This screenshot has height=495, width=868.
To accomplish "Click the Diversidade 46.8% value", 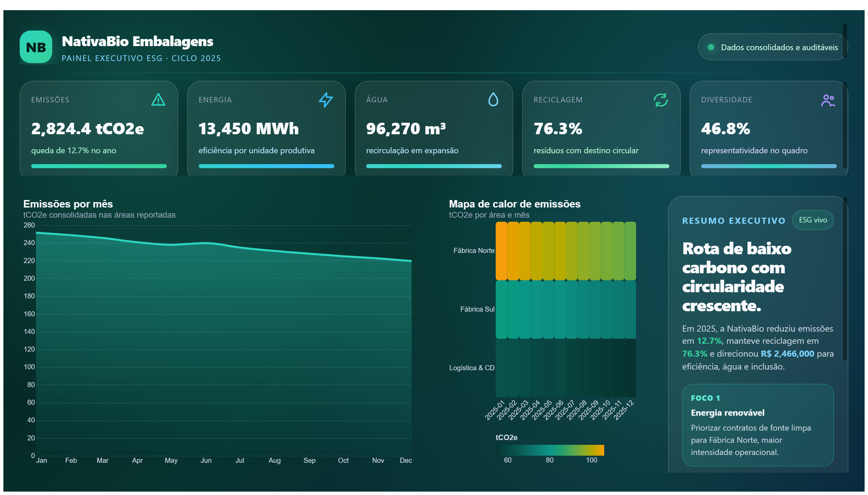I will point(725,128).
